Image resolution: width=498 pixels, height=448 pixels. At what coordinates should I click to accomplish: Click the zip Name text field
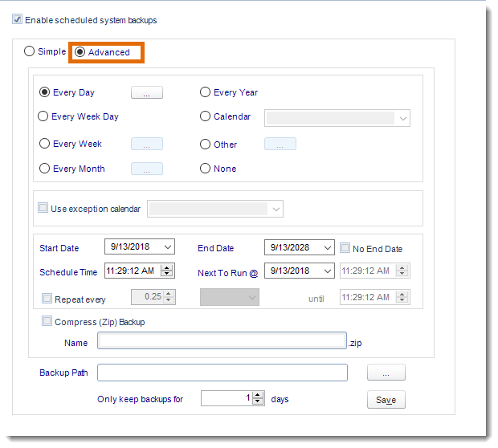(222, 340)
